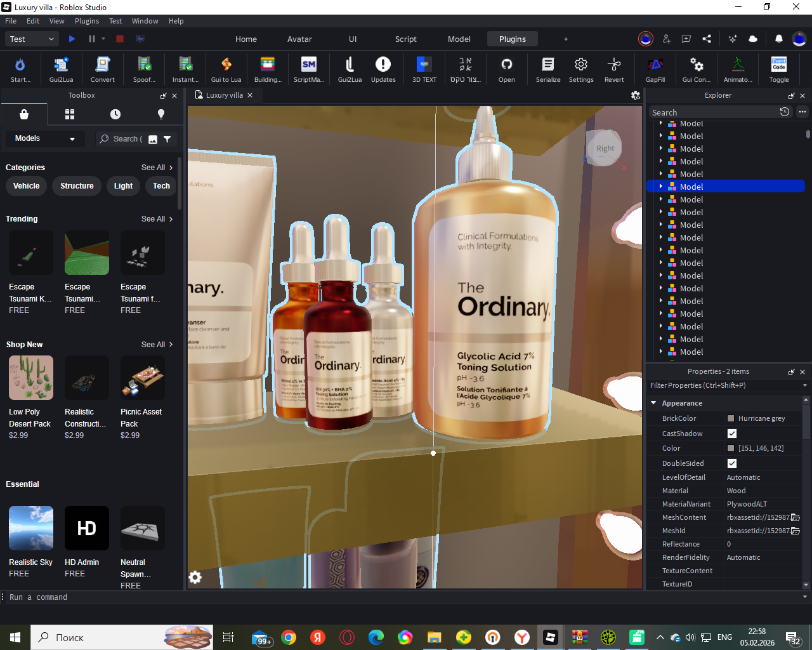Open the Models category dropdown
Image resolution: width=812 pixels, height=650 pixels.
44,138
